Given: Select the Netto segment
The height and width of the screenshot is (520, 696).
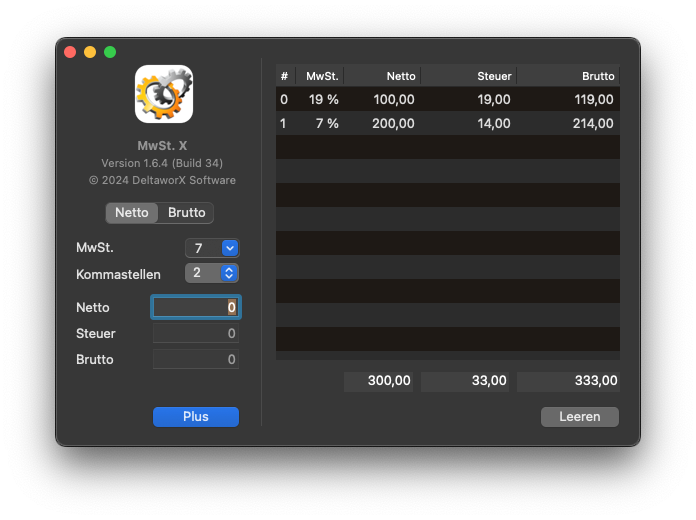Looking at the screenshot, I should coord(132,213).
